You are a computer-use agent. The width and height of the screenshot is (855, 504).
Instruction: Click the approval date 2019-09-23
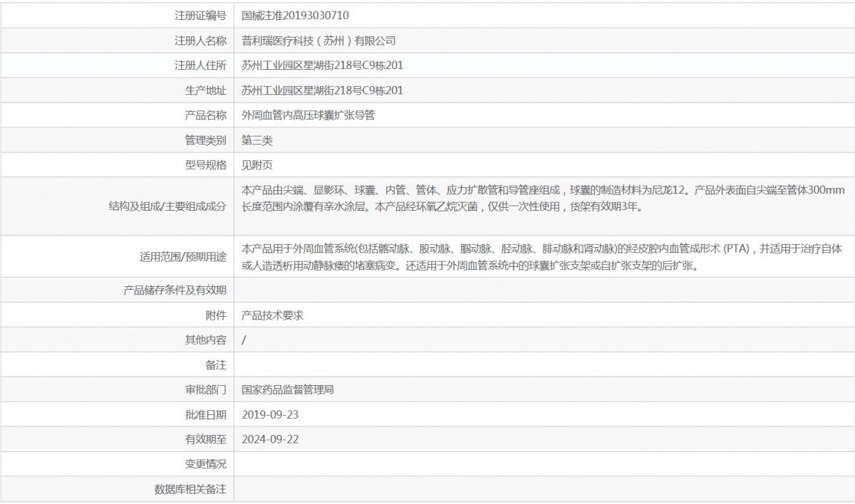(270, 414)
